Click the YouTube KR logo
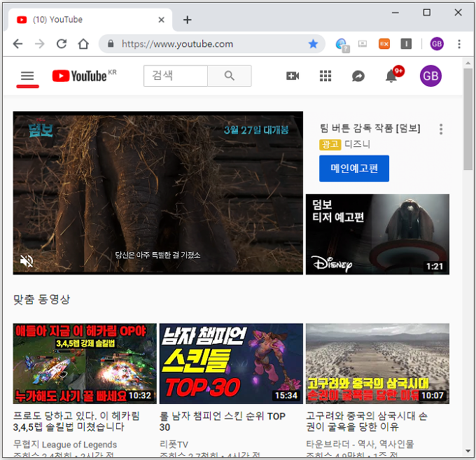The height and width of the screenshot is (460, 476). (x=84, y=76)
